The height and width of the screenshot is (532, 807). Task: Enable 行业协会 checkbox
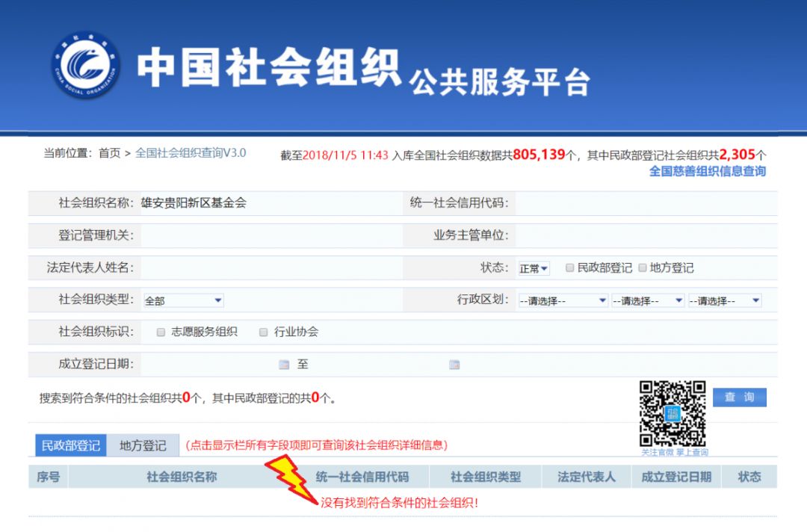coord(264,332)
